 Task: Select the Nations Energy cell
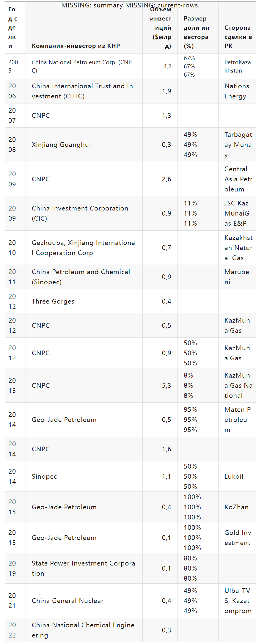coord(237,91)
